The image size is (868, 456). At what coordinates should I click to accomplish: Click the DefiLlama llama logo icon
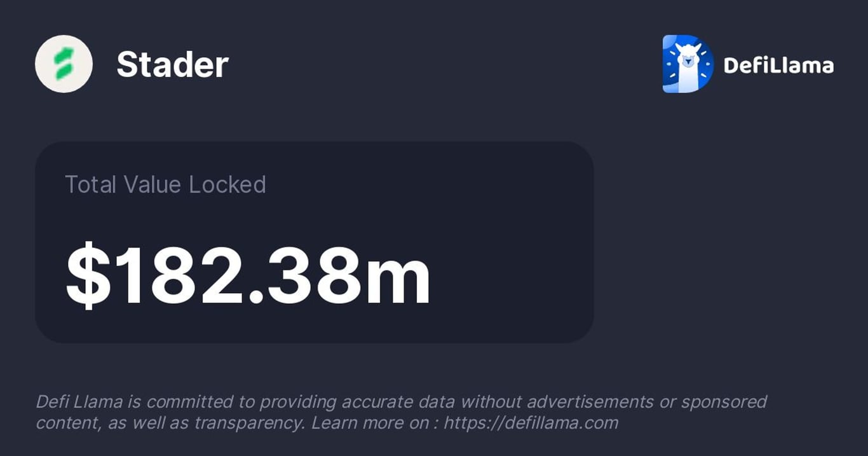click(688, 64)
